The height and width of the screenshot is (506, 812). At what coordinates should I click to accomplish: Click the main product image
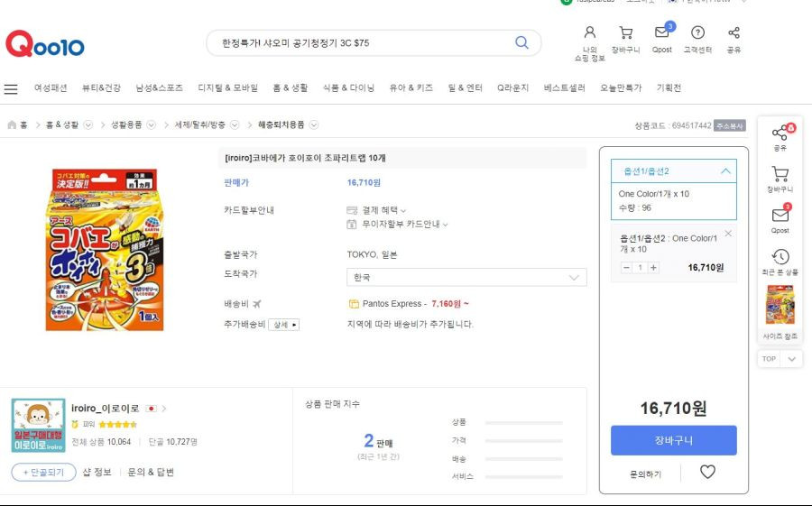click(x=104, y=250)
